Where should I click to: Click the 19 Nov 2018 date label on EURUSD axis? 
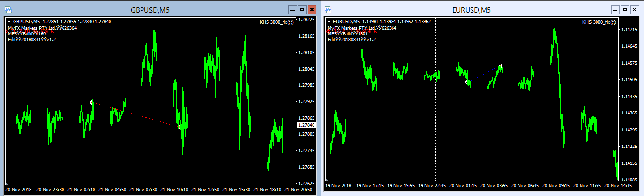tap(338, 185)
